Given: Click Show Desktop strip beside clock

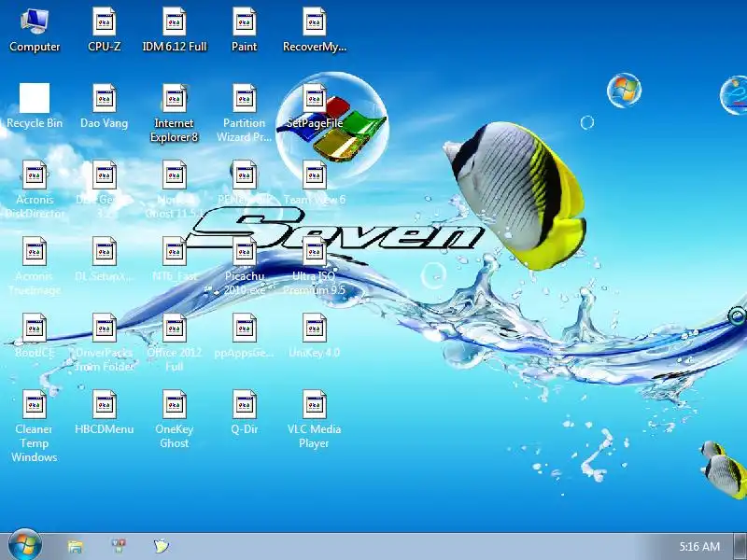Looking at the screenshot, I should click(740, 546).
